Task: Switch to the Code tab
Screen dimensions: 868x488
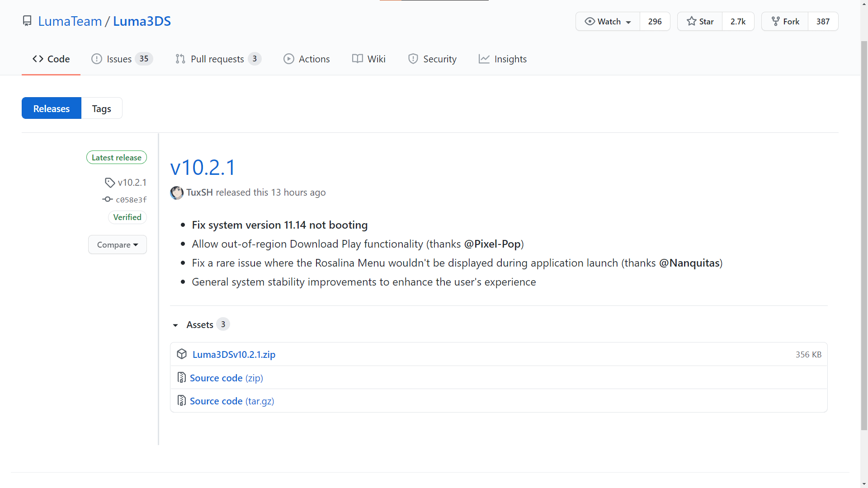Action: tap(51, 59)
